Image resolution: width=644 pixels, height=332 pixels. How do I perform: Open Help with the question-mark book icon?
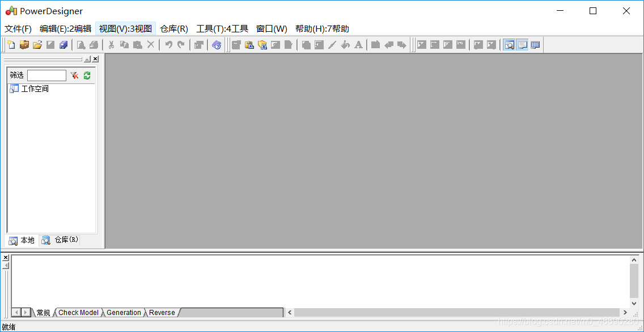pos(217,45)
